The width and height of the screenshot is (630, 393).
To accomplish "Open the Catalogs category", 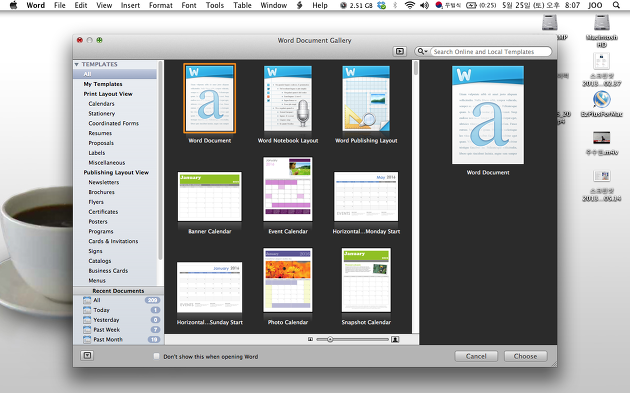I will [x=100, y=261].
